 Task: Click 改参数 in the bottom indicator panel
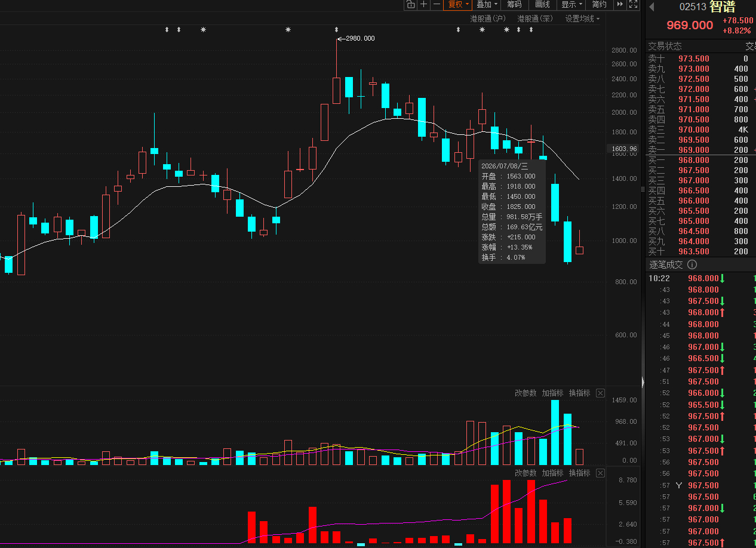pyautogui.click(x=525, y=473)
